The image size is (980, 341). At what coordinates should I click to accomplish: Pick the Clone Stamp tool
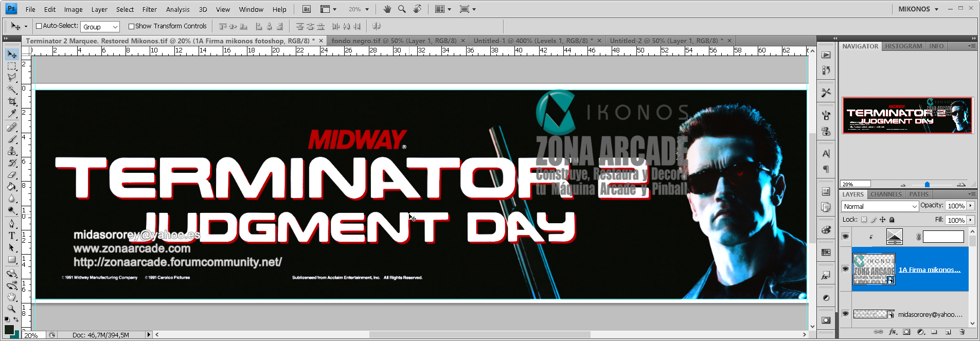(12, 151)
